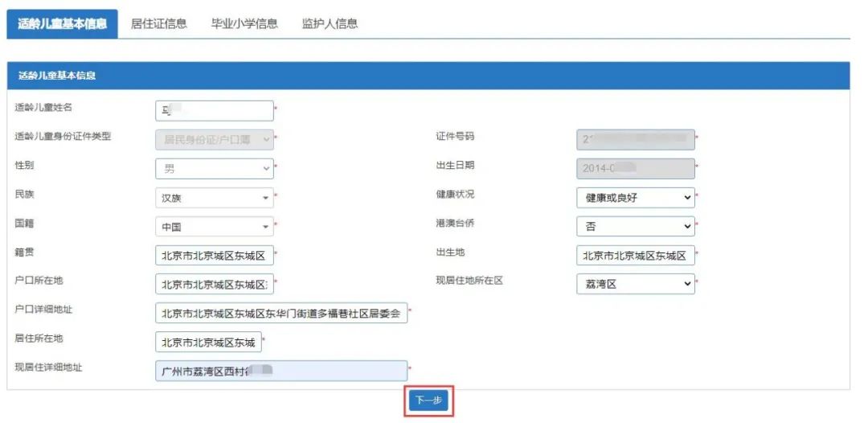This screenshot has width=868, height=423.
Task: Click the 出生地 input field
Action: pos(635,256)
